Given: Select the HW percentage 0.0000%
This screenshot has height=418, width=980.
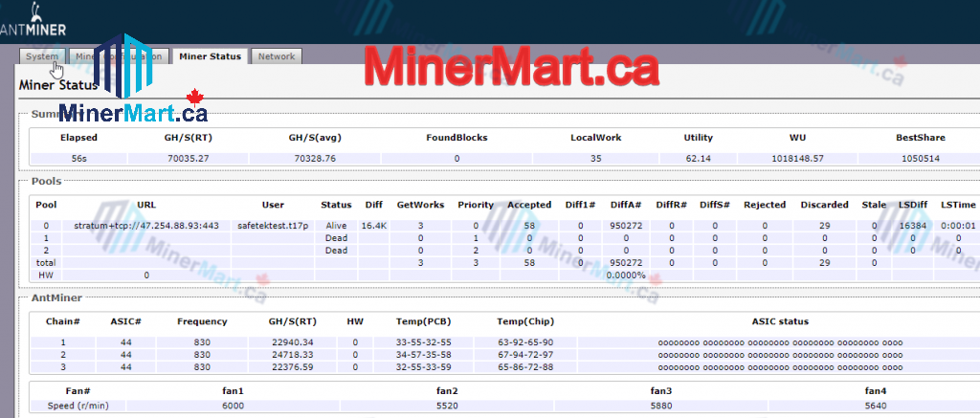Looking at the screenshot, I should coord(626,275).
